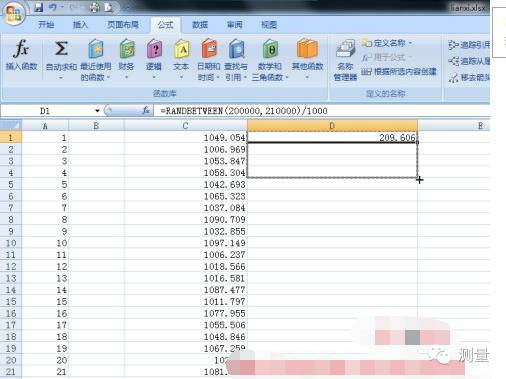506x379 pixels.
Task: Expand the More Functions dropdown arrow
Action: (307, 78)
